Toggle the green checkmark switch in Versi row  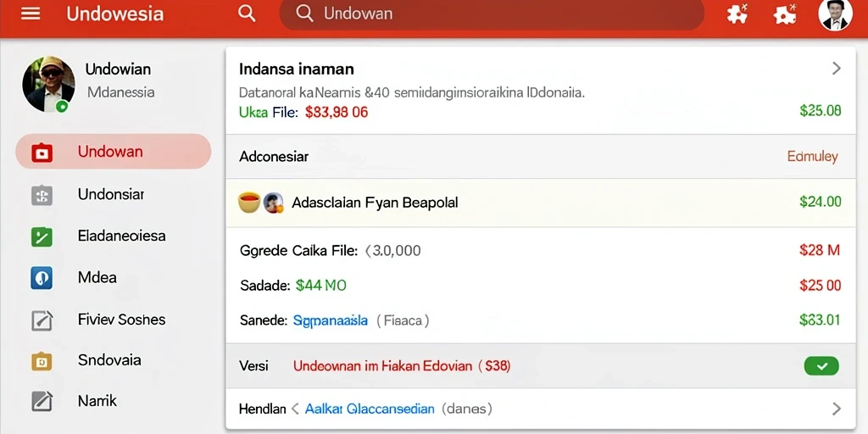[x=821, y=366]
